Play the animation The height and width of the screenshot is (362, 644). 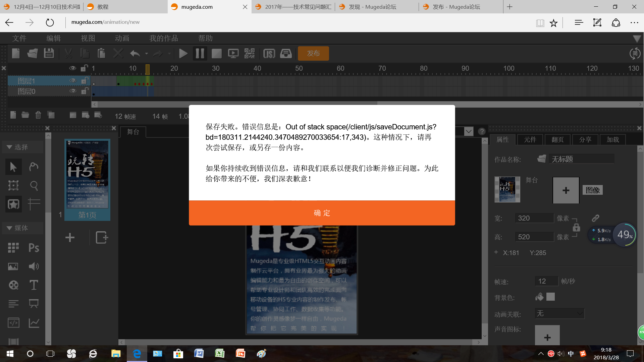pyautogui.click(x=183, y=54)
